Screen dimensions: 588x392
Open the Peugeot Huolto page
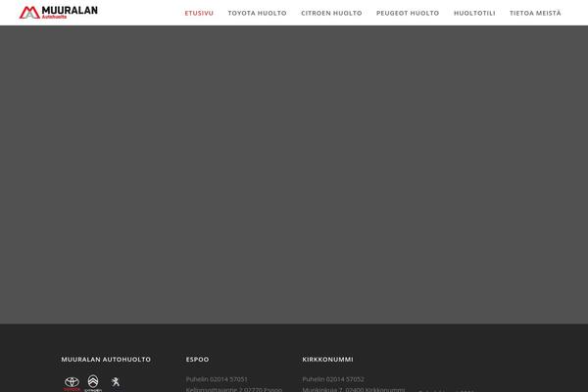[x=408, y=13]
